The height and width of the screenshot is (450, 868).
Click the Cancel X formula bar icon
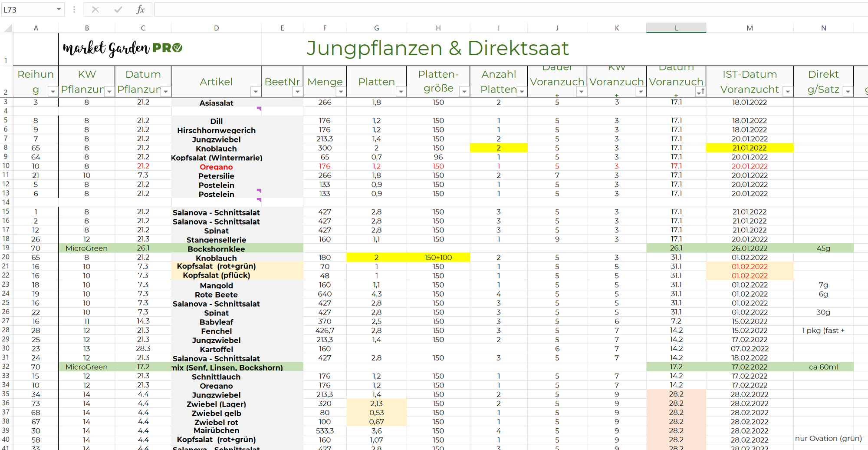(95, 10)
